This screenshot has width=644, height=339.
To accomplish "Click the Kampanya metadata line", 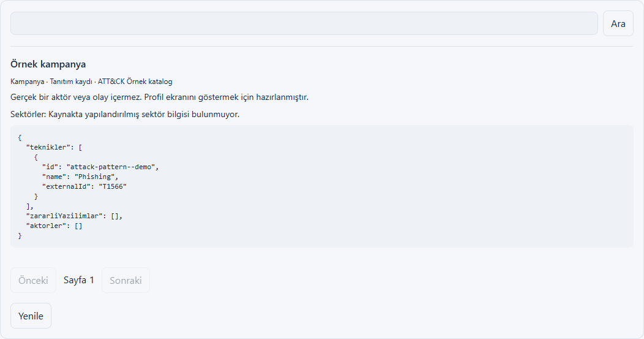I will pos(91,82).
